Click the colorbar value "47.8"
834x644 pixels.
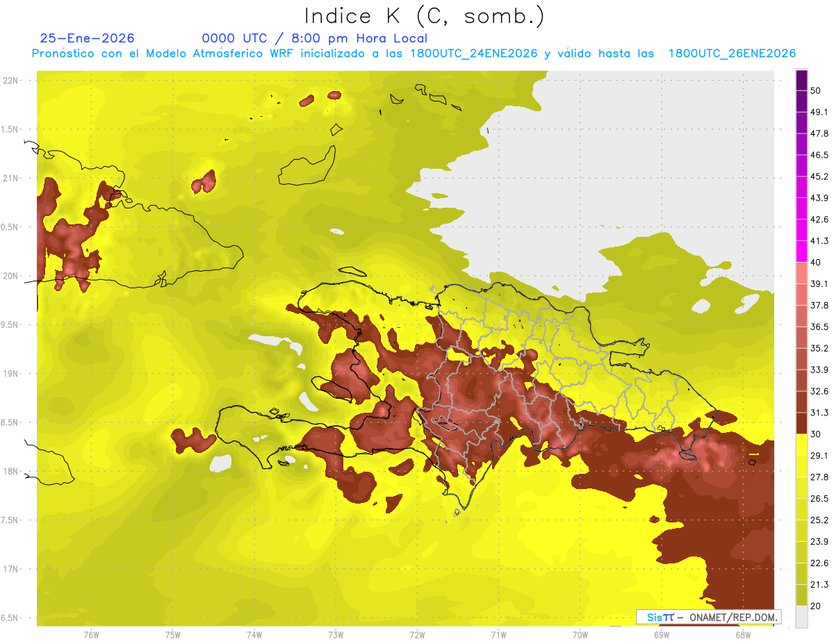819,133
